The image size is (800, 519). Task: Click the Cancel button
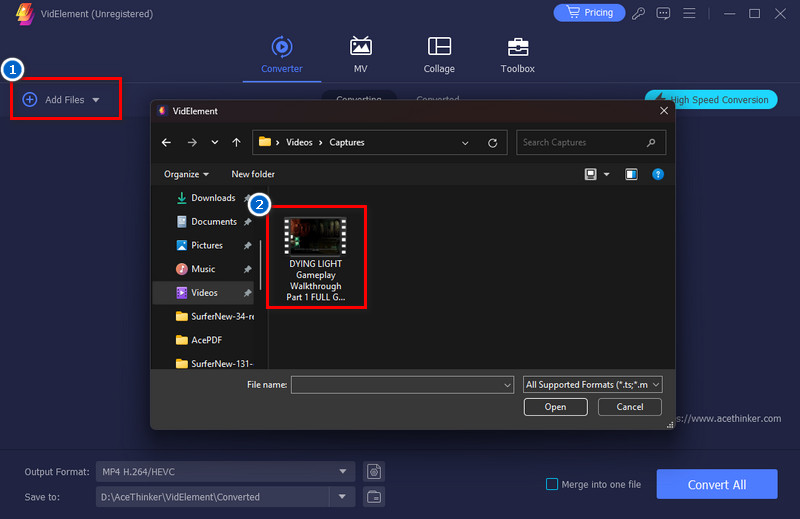point(630,407)
